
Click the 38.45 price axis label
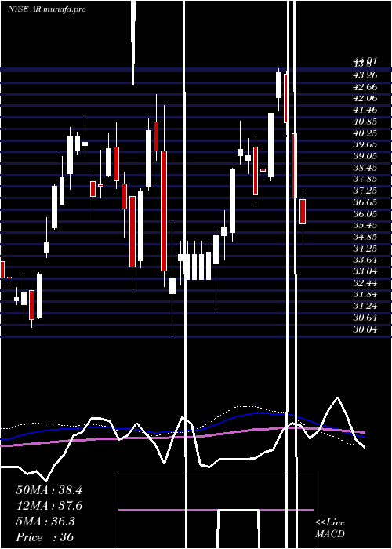(365, 168)
